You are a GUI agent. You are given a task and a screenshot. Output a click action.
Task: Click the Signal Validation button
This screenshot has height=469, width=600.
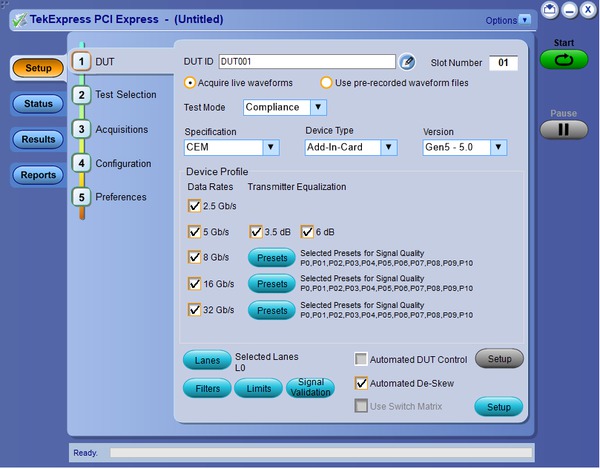coord(310,388)
